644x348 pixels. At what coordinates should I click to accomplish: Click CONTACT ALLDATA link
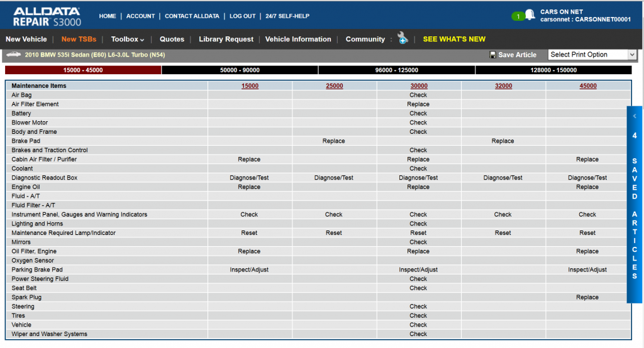[192, 16]
